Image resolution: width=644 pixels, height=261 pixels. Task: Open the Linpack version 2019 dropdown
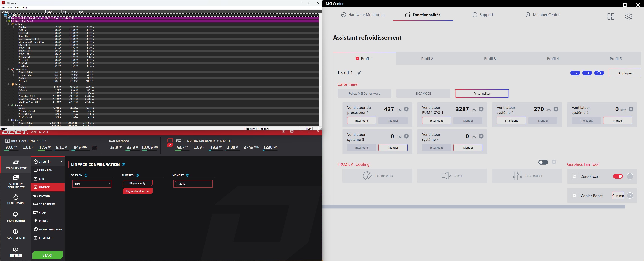91,184
